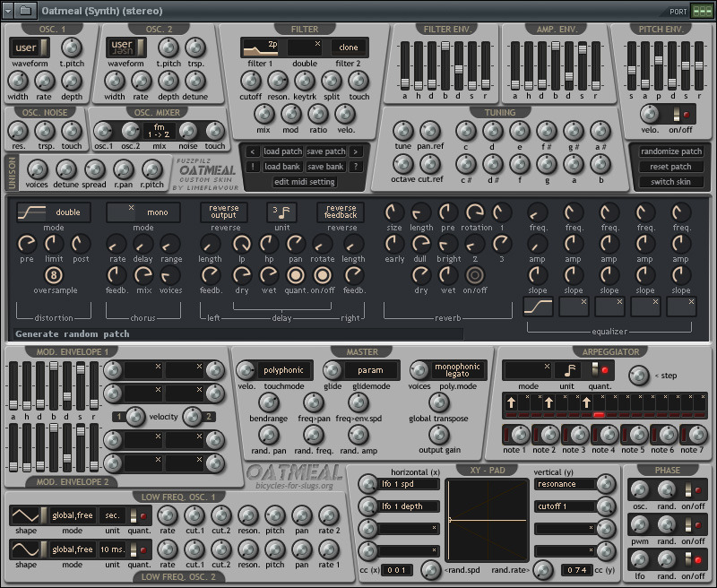
Task: Click the ? help button
Action: click(x=355, y=167)
